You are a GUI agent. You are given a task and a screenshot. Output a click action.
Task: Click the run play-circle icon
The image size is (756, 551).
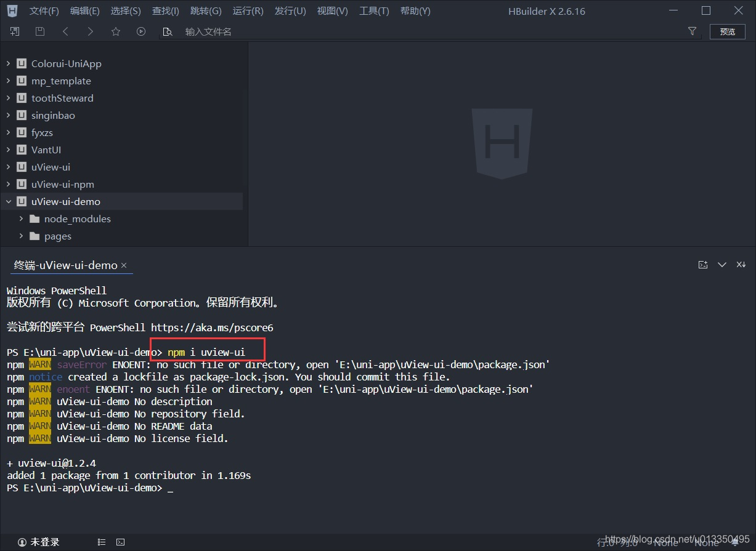click(141, 31)
